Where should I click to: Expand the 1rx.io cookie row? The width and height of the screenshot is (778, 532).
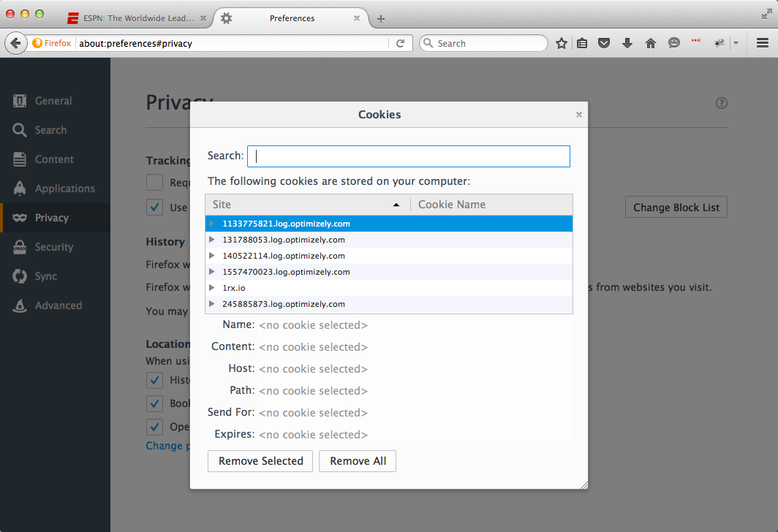coord(212,288)
